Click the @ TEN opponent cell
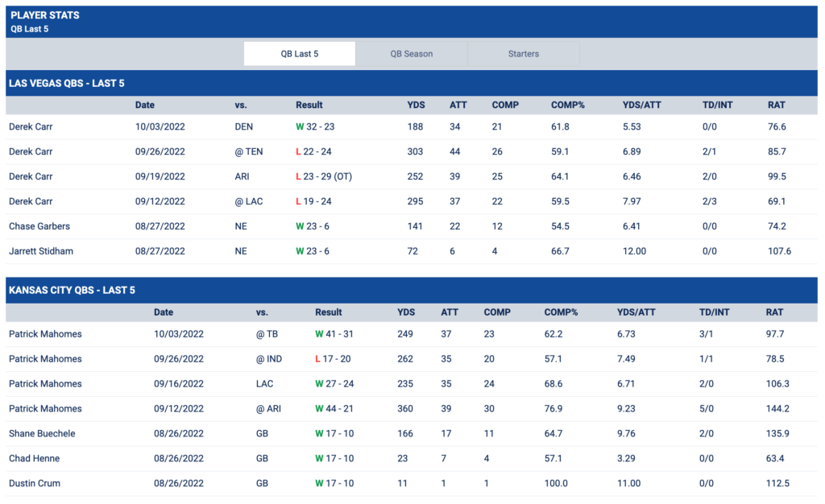Image resolution: width=825 pixels, height=504 pixels. point(249,152)
